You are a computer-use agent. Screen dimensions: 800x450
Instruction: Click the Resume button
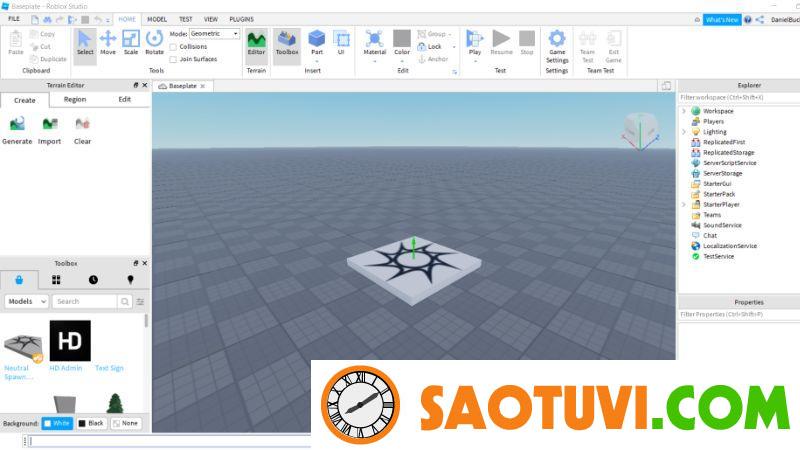tap(501, 43)
